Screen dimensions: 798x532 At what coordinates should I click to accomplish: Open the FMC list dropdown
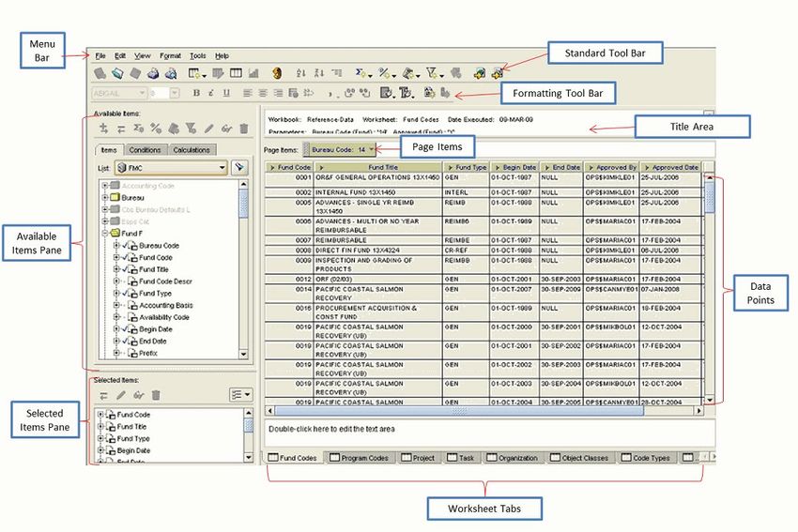pos(222,167)
